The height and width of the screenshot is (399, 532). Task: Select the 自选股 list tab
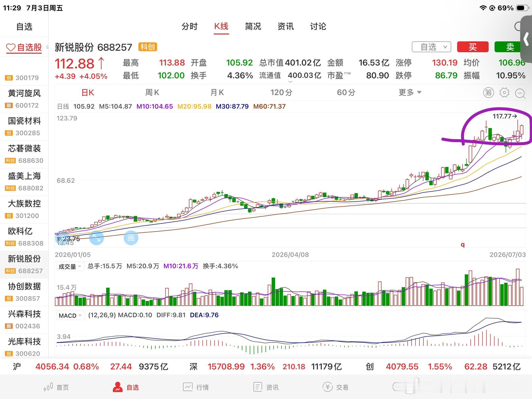click(x=24, y=47)
